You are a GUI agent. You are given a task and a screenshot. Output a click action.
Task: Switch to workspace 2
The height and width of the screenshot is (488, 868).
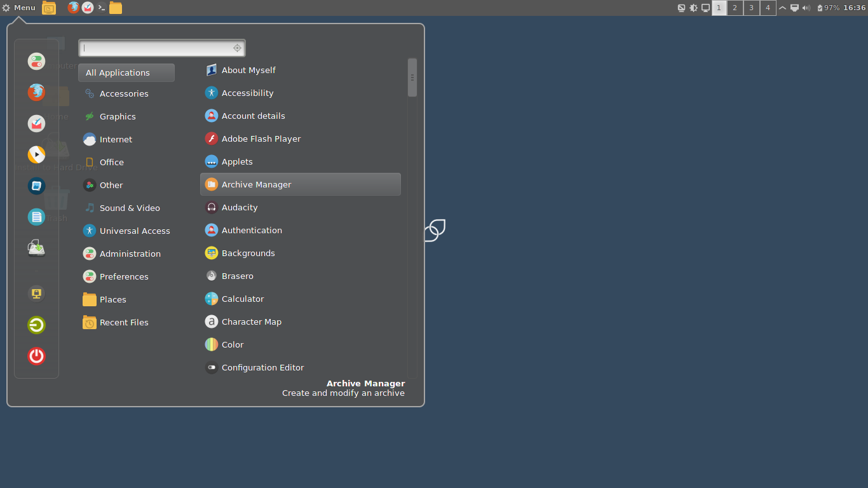tap(735, 8)
